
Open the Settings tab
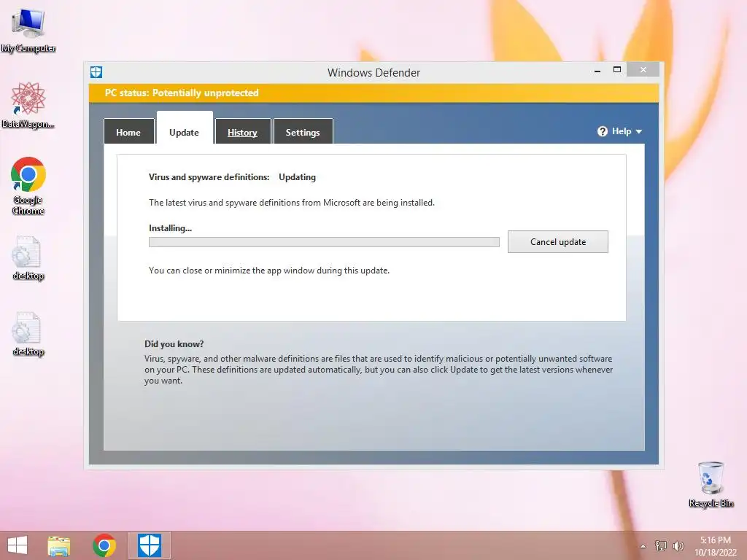point(303,131)
